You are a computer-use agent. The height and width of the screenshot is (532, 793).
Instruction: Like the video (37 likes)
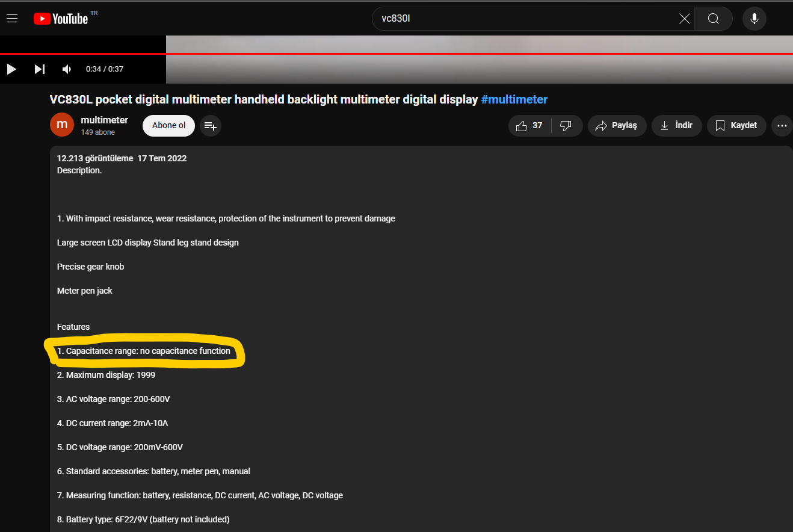pos(529,126)
